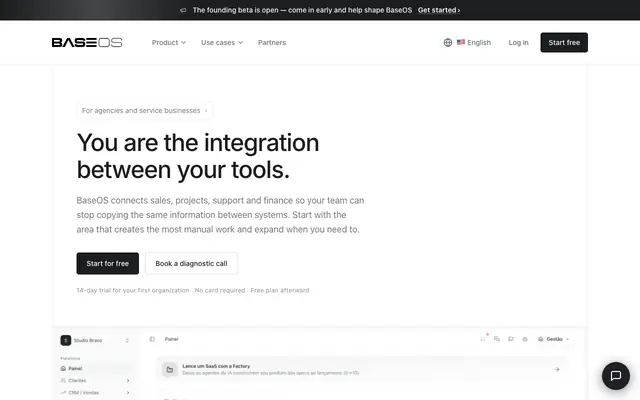Image resolution: width=640 pixels, height=400 pixels.
Task: Click the CRM / Vendas chart icon
Action: 63,393
